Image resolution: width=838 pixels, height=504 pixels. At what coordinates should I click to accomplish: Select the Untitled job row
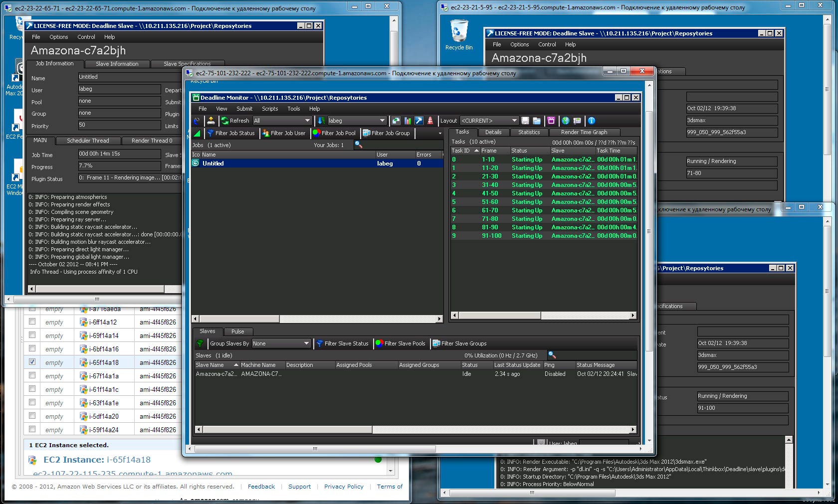213,164
